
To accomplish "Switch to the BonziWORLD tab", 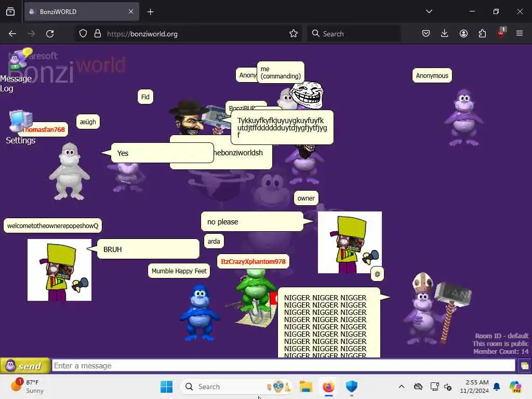I will [x=82, y=11].
